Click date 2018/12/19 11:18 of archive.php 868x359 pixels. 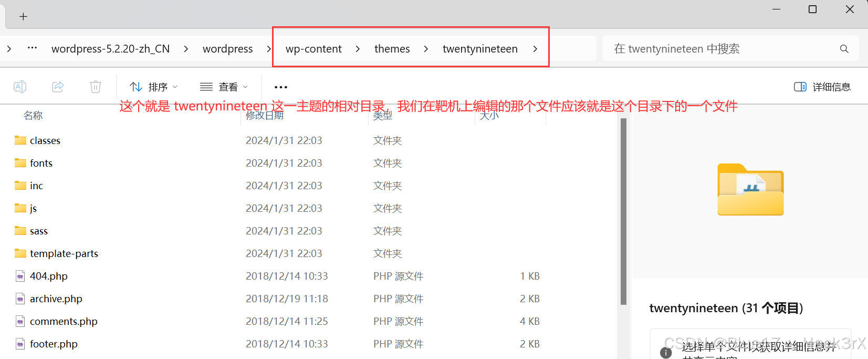(287, 299)
